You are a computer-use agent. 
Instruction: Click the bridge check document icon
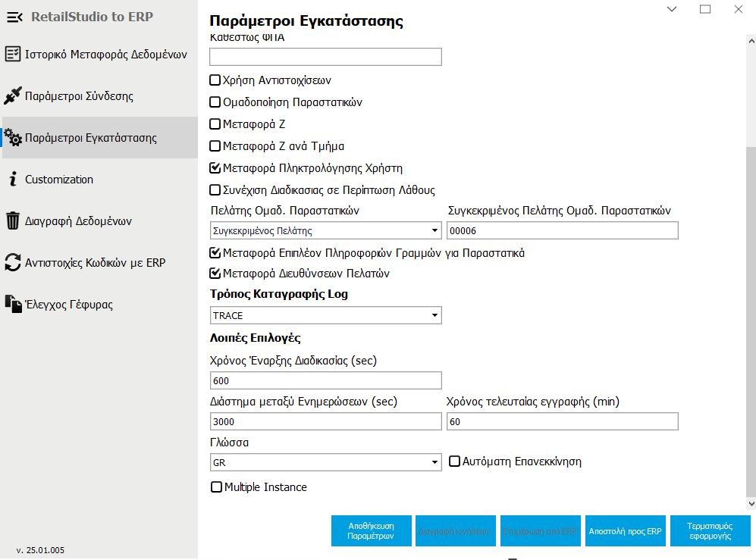point(13,305)
